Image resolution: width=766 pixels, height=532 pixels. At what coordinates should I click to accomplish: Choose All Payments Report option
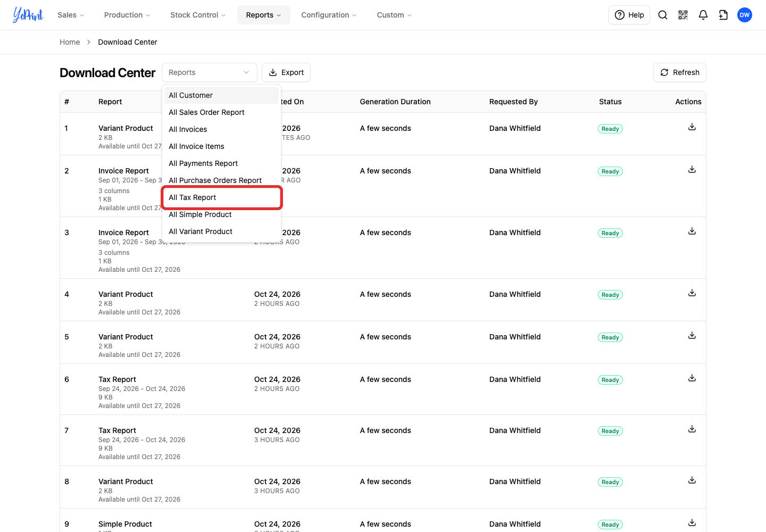221,163
